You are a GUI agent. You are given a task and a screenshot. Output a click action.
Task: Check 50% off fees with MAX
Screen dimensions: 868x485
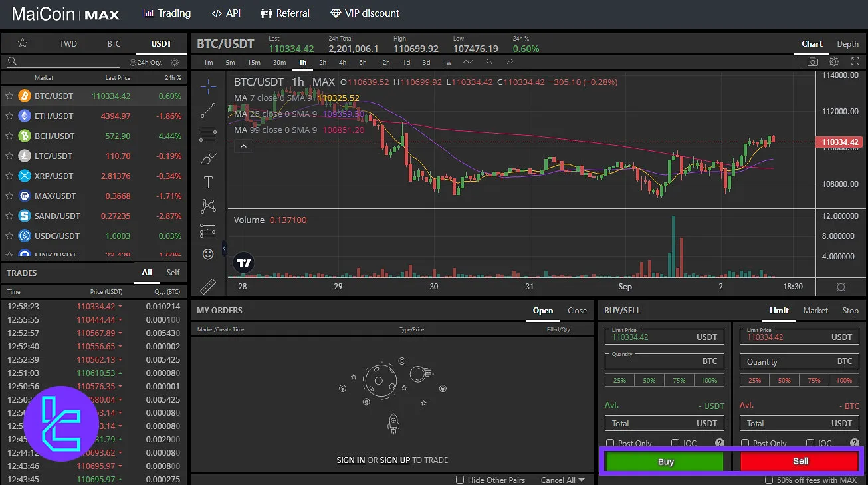(769, 480)
